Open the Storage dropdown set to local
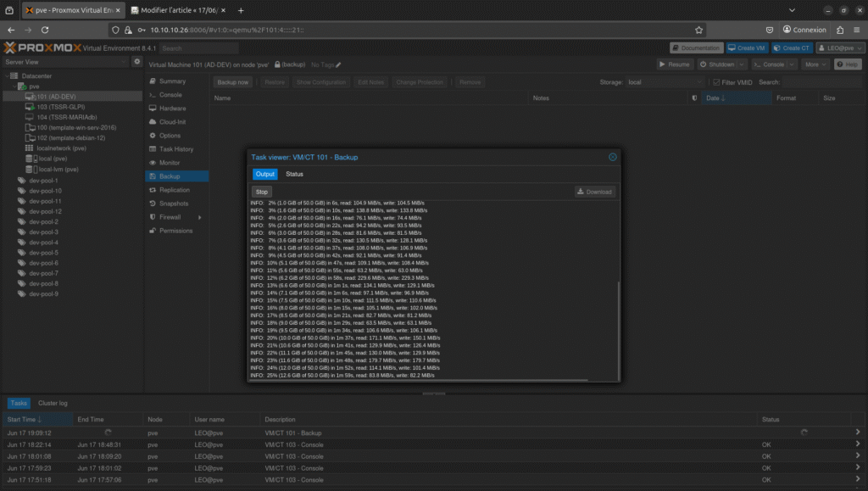The width and height of the screenshot is (868, 491). tap(665, 82)
